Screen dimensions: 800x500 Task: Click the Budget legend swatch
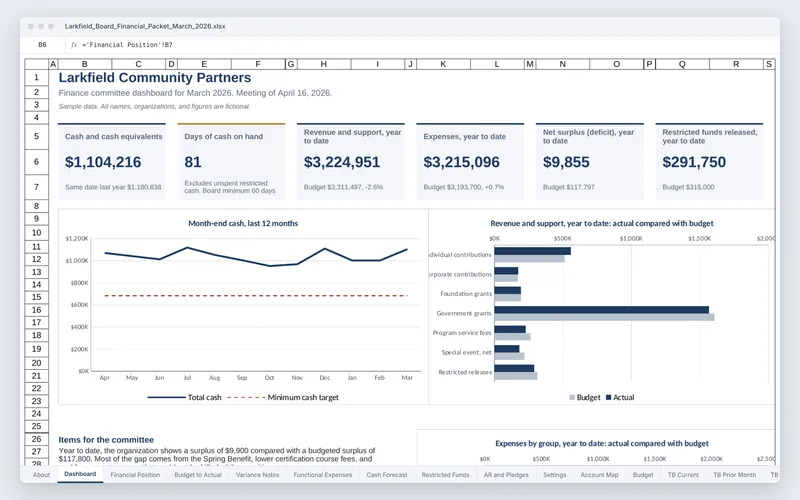tap(572, 397)
